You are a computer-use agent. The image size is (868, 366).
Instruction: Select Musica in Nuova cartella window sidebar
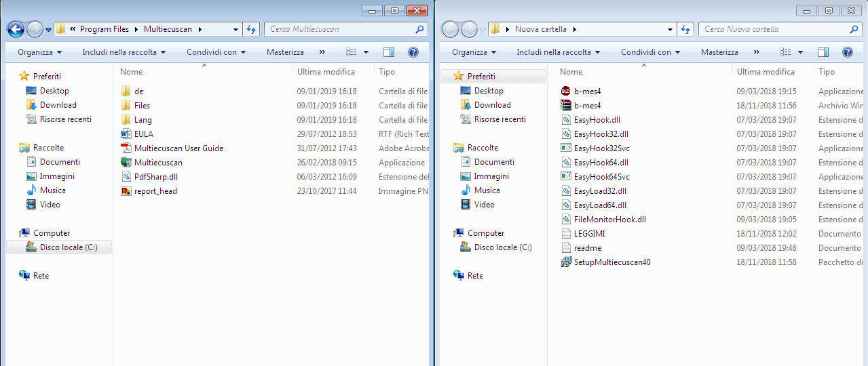coord(487,190)
